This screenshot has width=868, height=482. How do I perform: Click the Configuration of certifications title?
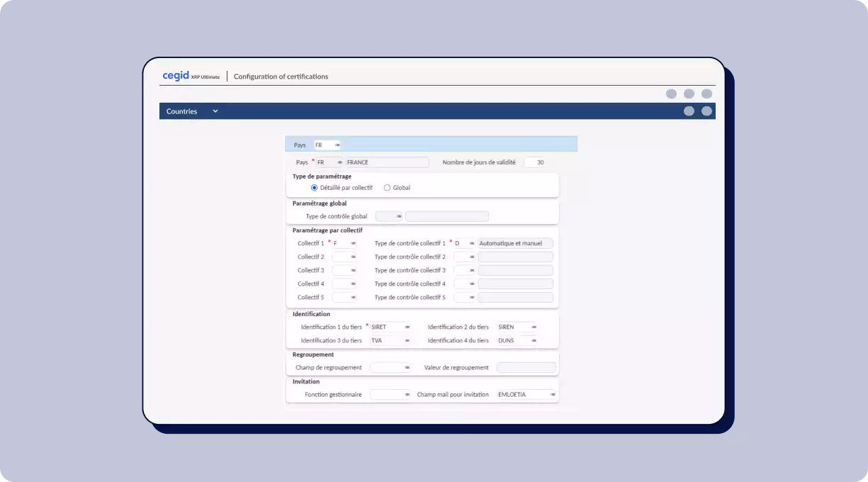(281, 77)
